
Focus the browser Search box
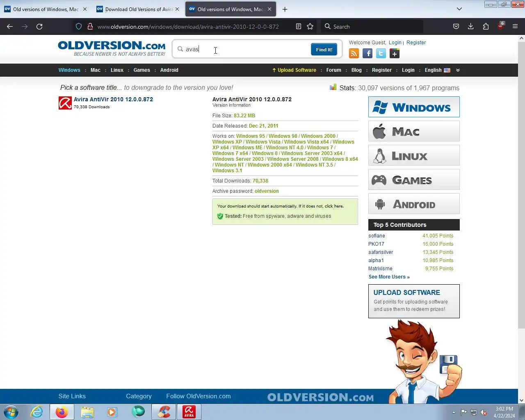[372, 26]
